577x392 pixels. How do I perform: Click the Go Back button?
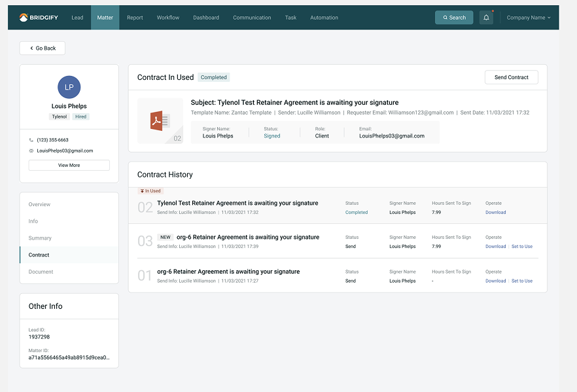(x=43, y=48)
